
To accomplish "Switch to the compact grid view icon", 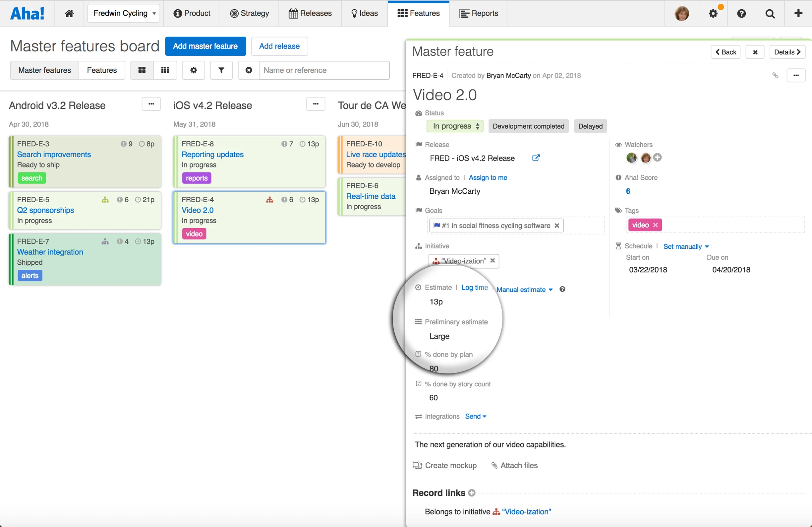I will click(165, 70).
